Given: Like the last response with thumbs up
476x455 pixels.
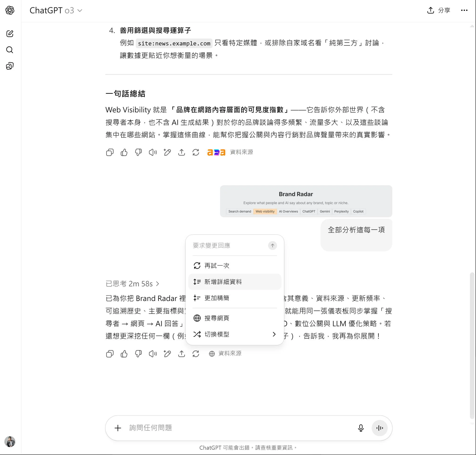Looking at the screenshot, I should [x=124, y=354].
